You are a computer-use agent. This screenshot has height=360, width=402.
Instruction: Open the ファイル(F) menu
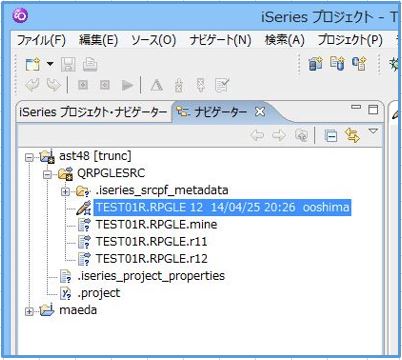coord(41,40)
